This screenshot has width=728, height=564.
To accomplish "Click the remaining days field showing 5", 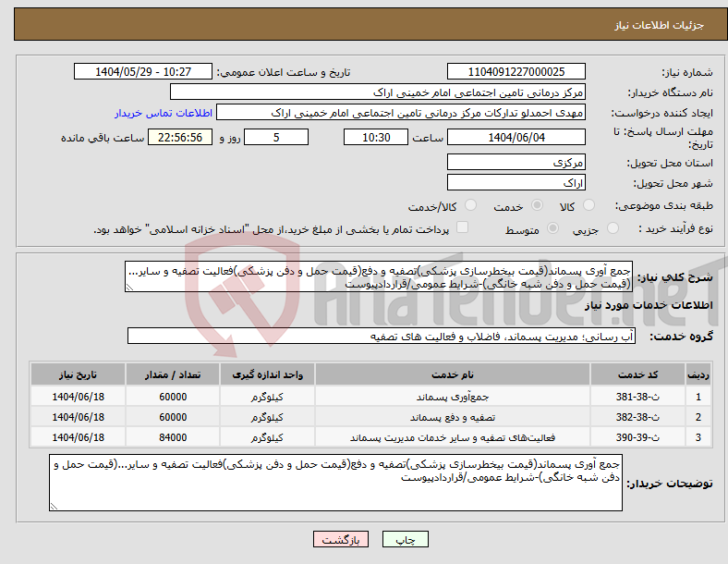I will 276,137.
